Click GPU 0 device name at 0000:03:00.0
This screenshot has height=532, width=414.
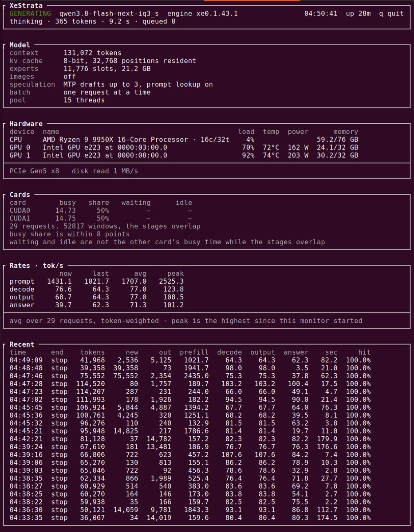point(105,148)
